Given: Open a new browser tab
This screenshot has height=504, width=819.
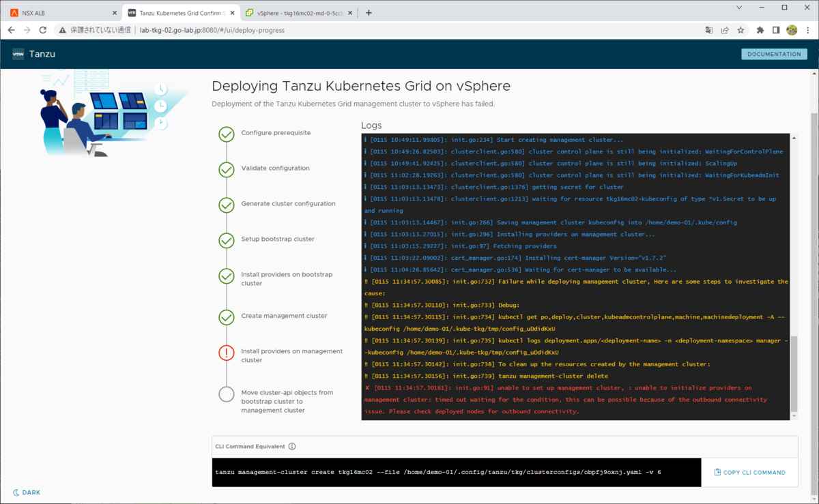Looking at the screenshot, I should pyautogui.click(x=369, y=13).
